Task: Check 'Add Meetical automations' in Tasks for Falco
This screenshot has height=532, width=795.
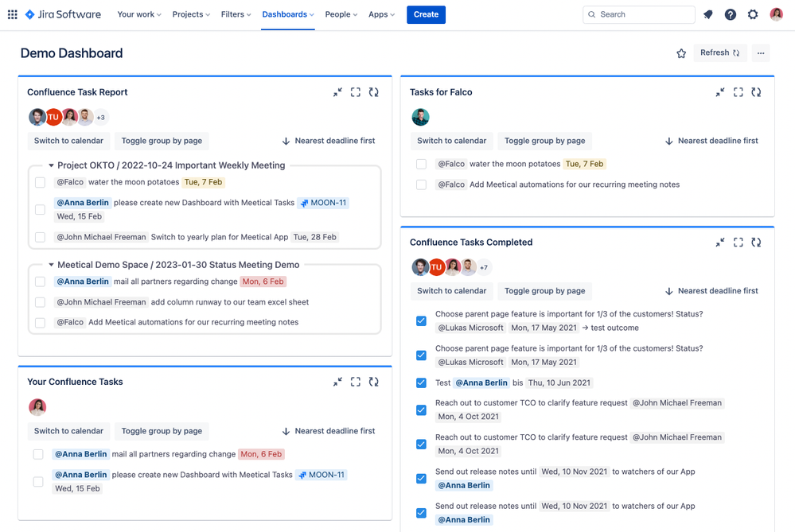Action: pyautogui.click(x=421, y=185)
